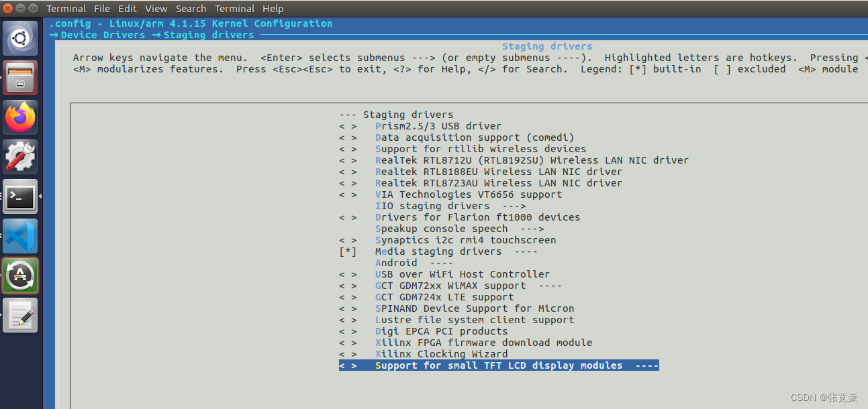
Task: Open Ubuntu dash from the dock
Action: (x=21, y=38)
